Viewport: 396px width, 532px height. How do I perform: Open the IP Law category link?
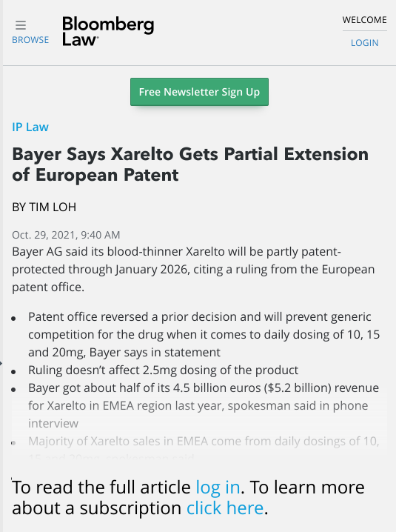point(30,127)
